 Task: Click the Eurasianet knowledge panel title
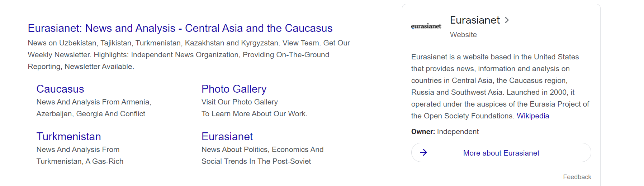click(475, 20)
